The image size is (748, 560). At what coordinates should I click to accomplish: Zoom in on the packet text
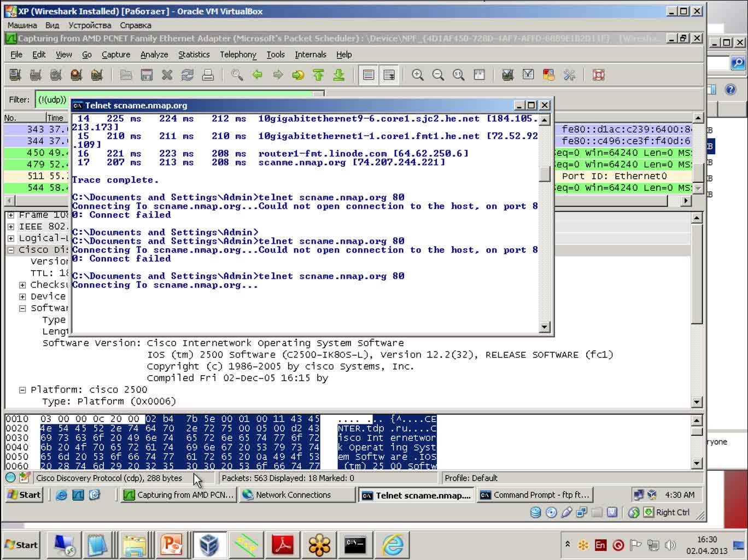(x=418, y=75)
